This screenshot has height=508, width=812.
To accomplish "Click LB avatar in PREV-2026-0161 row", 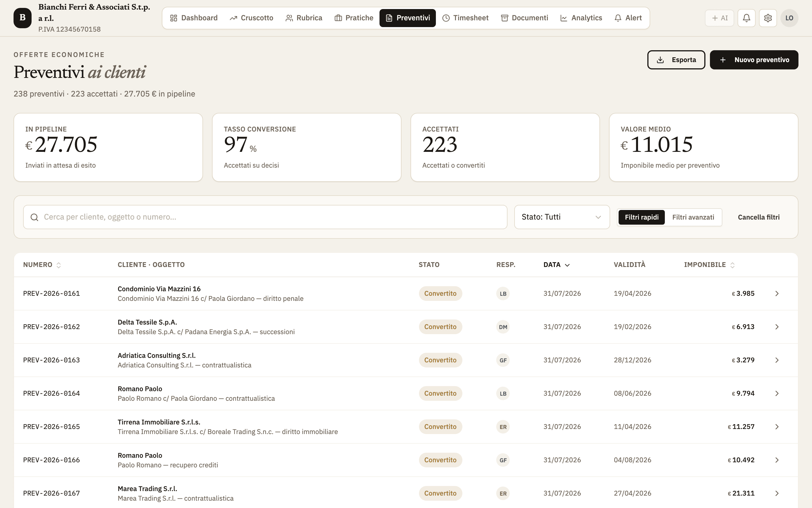I will 503,294.
